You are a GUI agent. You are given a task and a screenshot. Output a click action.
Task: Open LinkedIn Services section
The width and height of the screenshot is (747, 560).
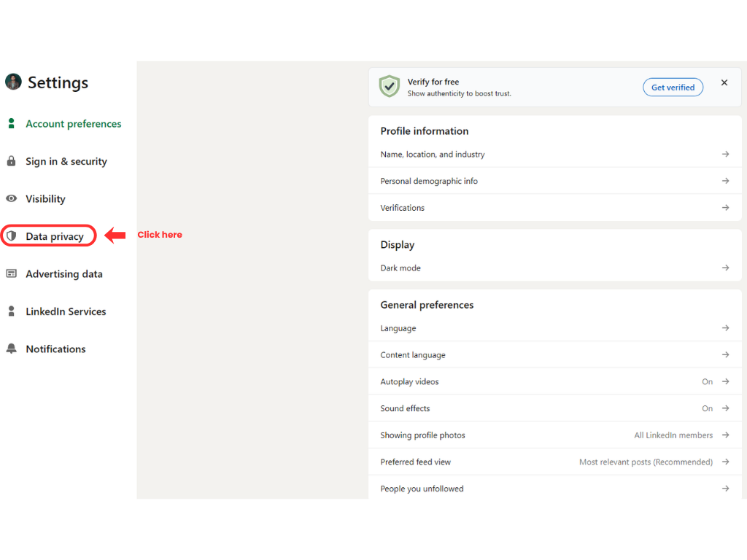(66, 311)
